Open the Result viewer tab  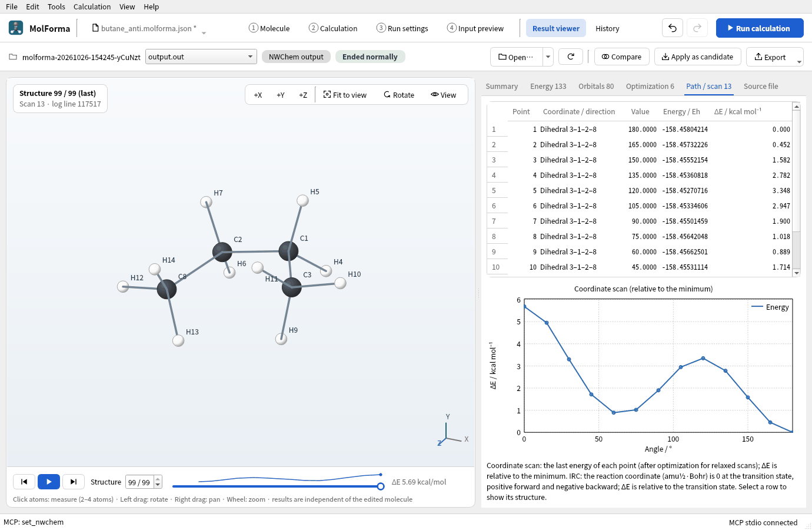pos(555,28)
